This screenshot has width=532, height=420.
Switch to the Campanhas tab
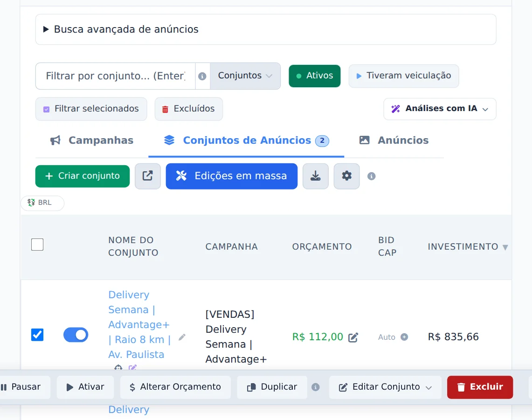92,140
